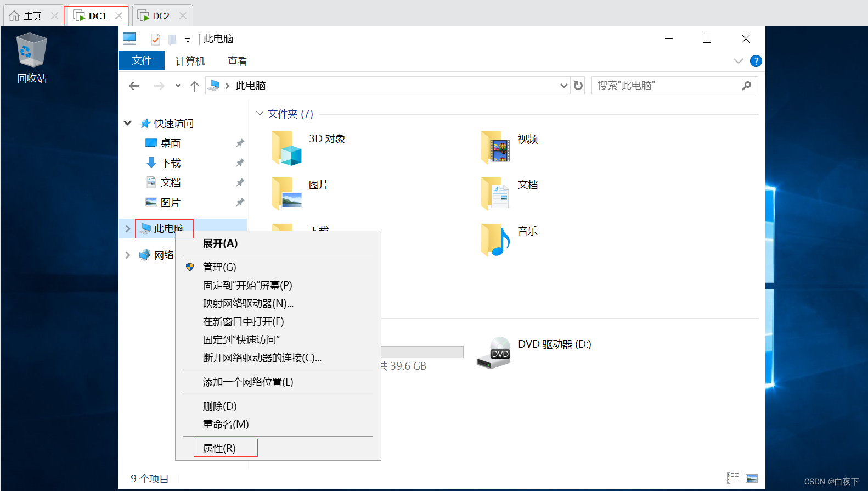Click the 3D 对象 folder icon
The image size is (868, 491).
pos(287,148)
